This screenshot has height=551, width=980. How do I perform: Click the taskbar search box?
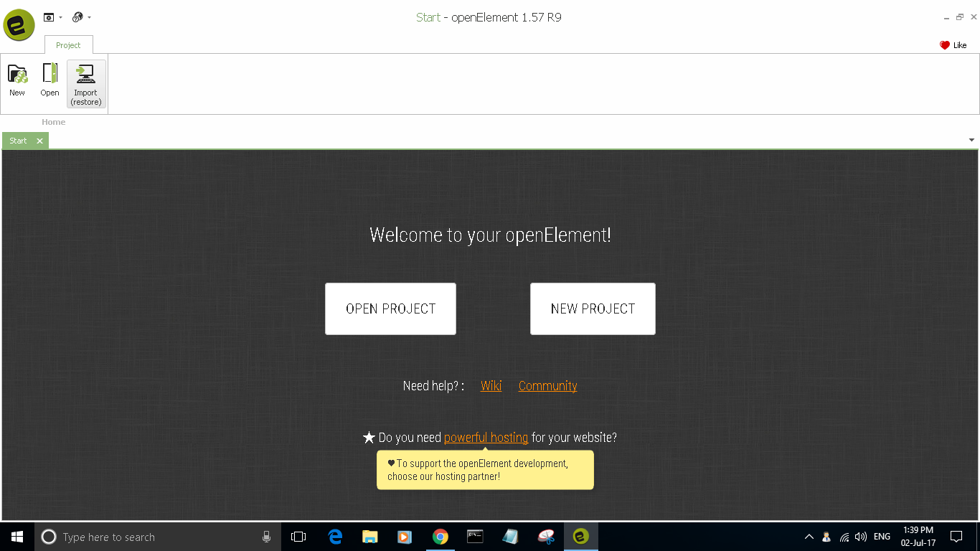click(156, 537)
